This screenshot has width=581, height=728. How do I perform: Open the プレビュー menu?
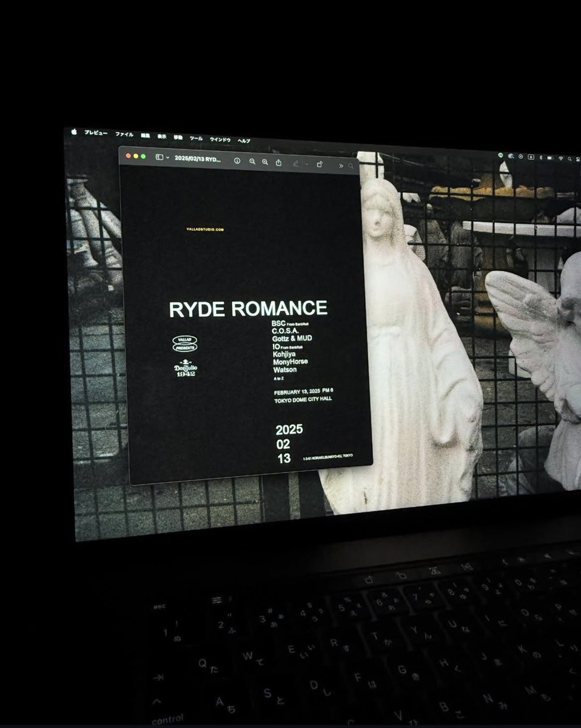[96, 133]
